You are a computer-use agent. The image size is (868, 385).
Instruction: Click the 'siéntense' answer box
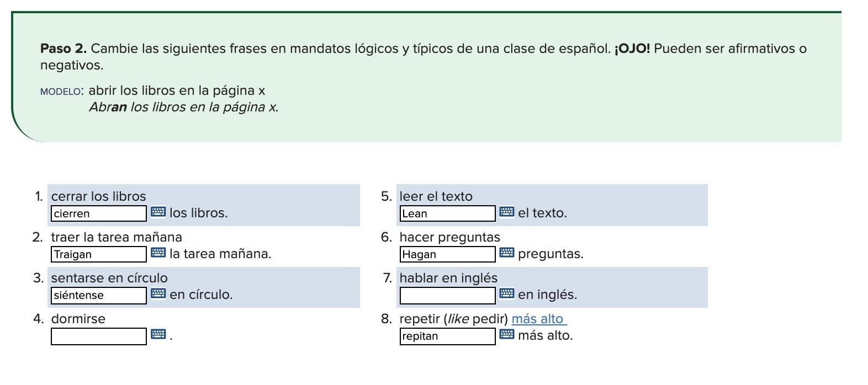click(98, 295)
